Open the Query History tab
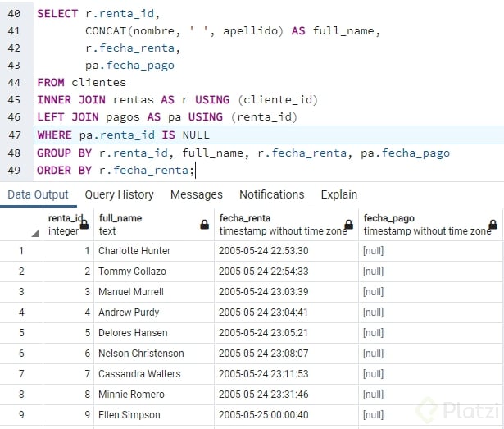 (119, 194)
